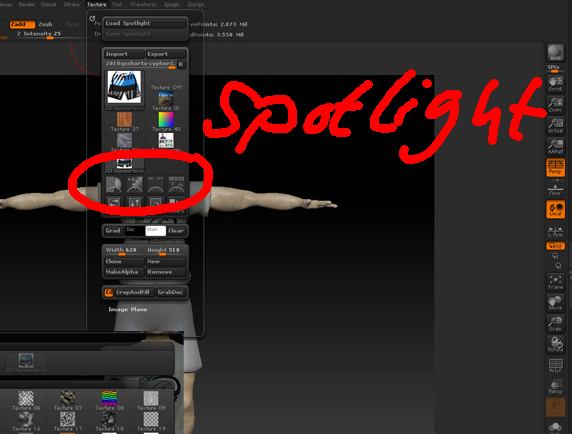Image resolution: width=572 pixels, height=434 pixels.
Task: Click the Rotate texture icon
Action: click(x=156, y=203)
